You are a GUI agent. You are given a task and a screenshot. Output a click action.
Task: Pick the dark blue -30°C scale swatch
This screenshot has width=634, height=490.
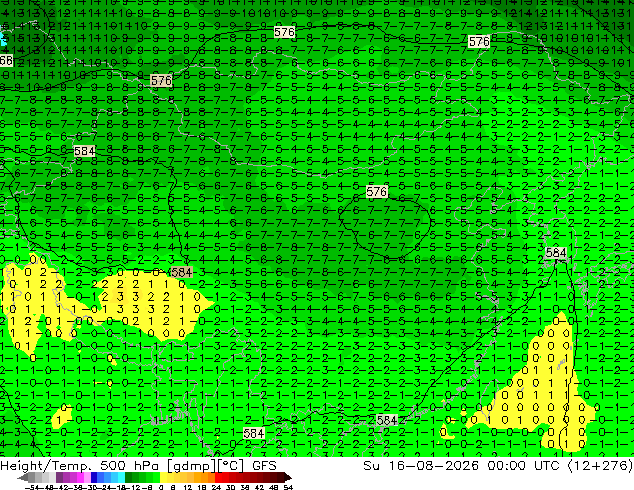94,477
